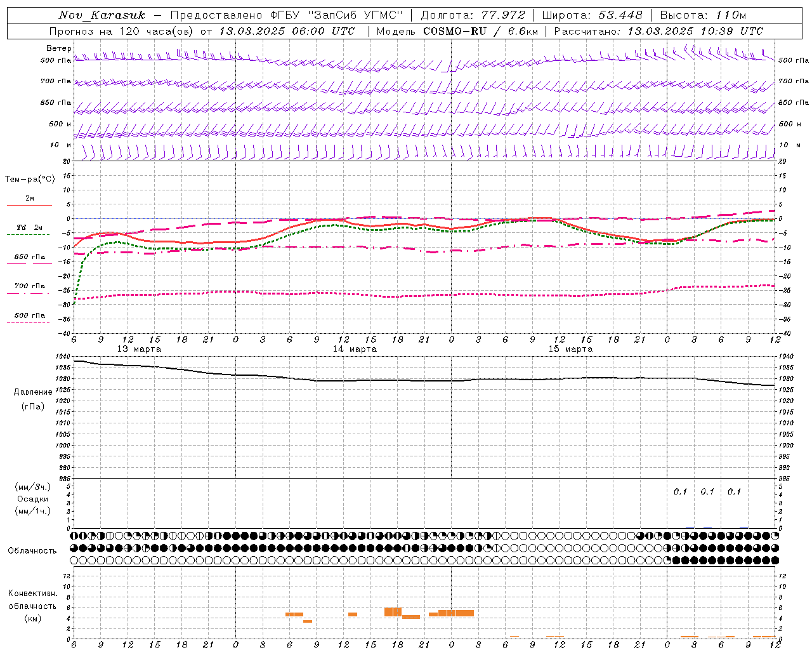Select the (мм/1ч.) precipitation unit label
Image resolution: width=812 pixels, height=650 pixels.
coord(33,511)
